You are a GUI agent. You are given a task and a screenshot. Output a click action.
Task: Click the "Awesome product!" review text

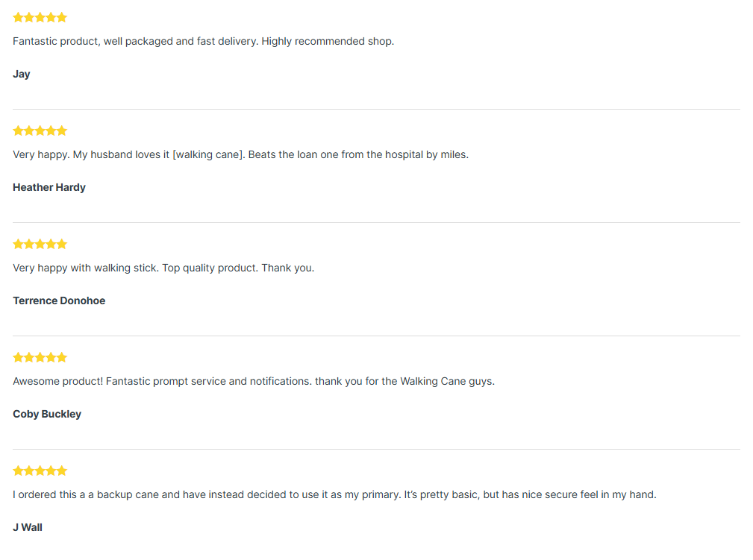(x=254, y=381)
